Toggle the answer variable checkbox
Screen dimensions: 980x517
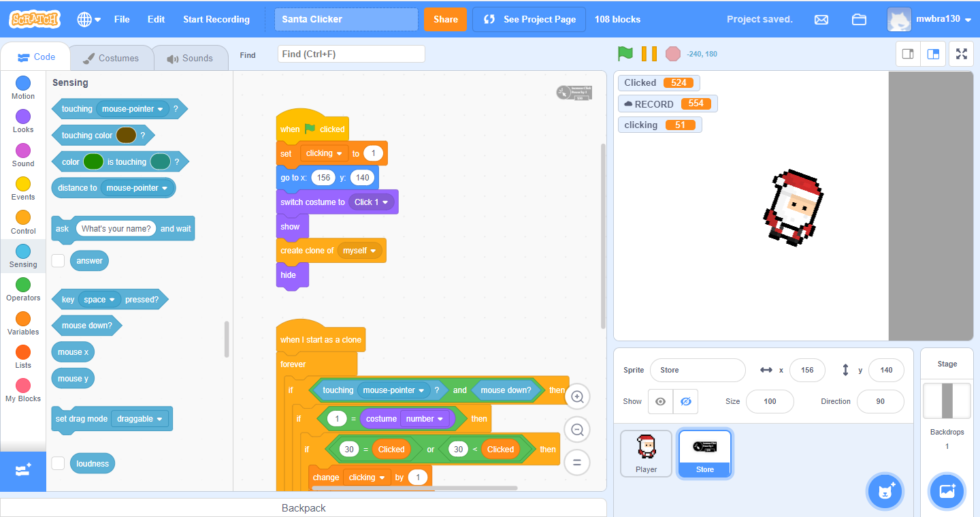pos(59,260)
